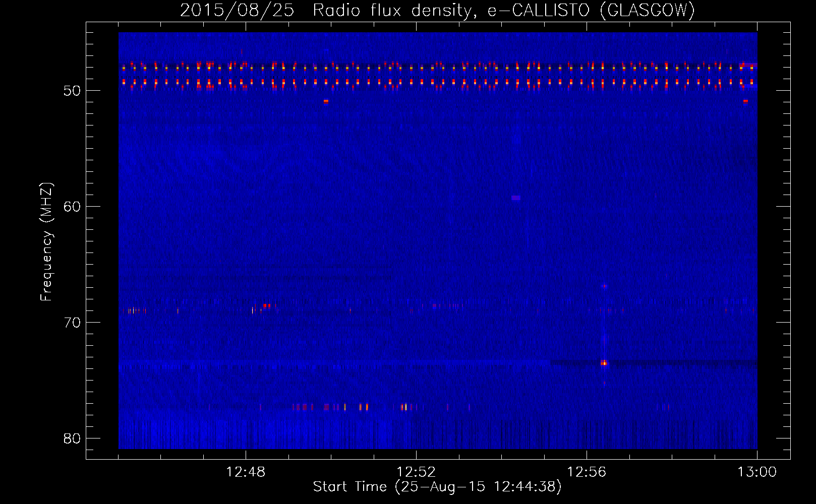Click the plot title '2015/08/25 Radio flux density'

click(x=328, y=10)
